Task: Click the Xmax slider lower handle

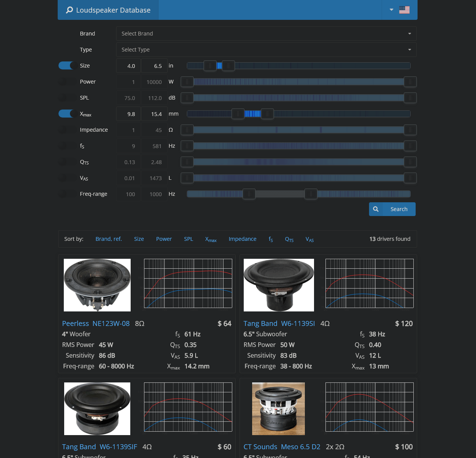Action: [x=238, y=114]
